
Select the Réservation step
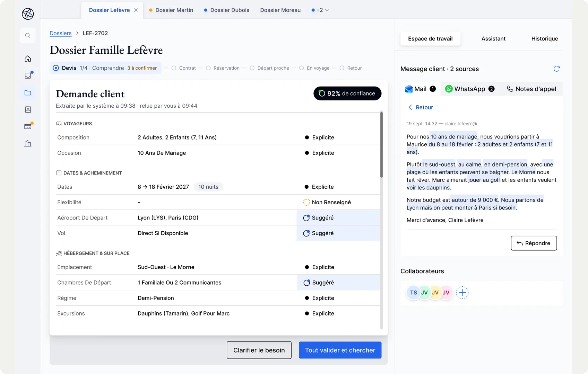click(x=223, y=68)
